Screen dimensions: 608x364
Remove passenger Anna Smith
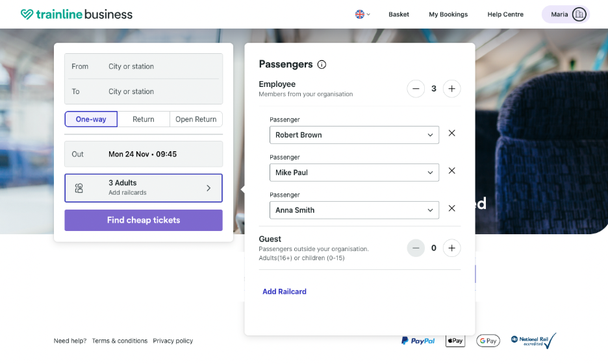(x=452, y=209)
